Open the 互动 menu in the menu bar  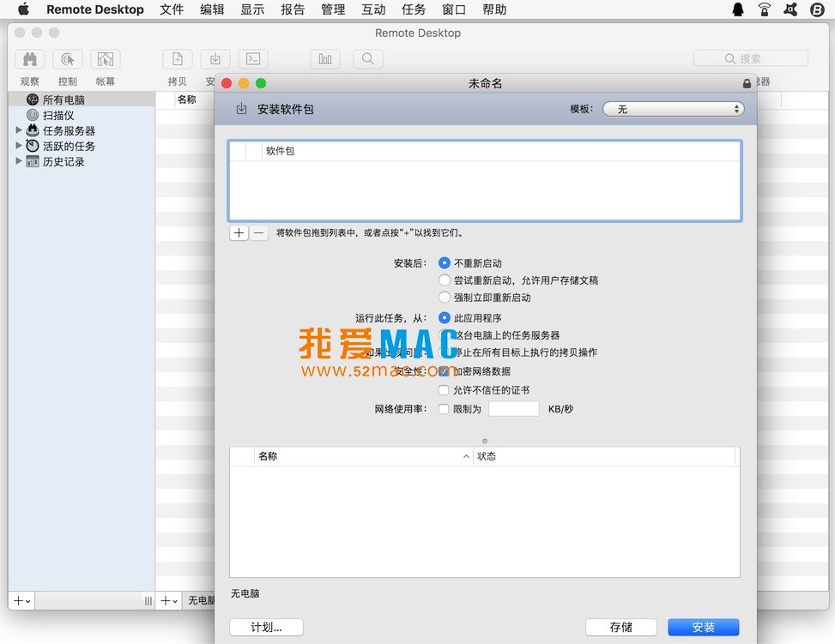[x=373, y=9]
